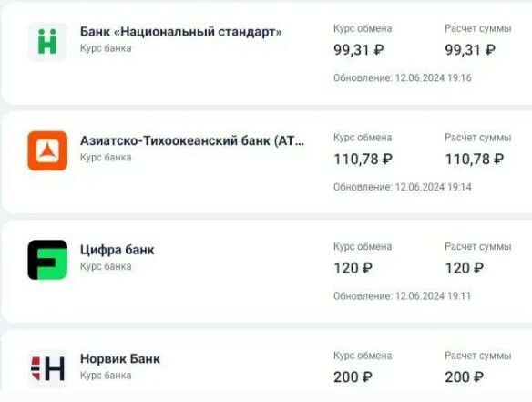Open Азиатско-Тихоокеанский банк name link
532x402 pixels.
[192, 140]
